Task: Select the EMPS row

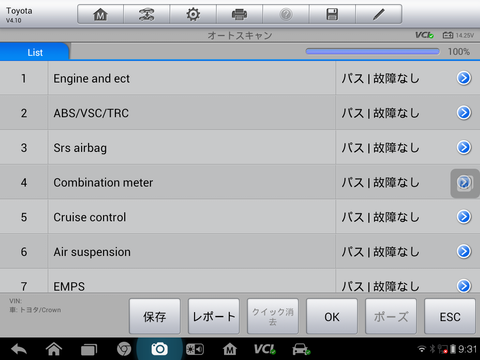Action: point(240,282)
